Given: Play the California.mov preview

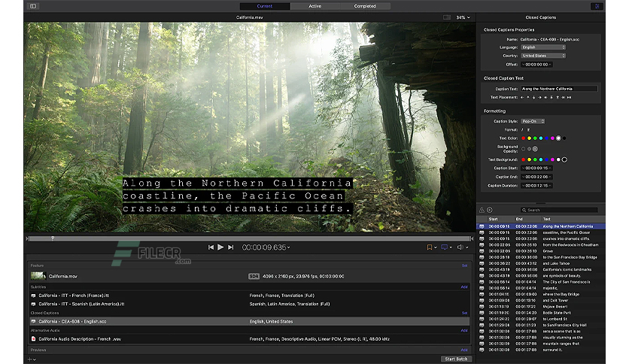Looking at the screenshot, I should point(220,247).
